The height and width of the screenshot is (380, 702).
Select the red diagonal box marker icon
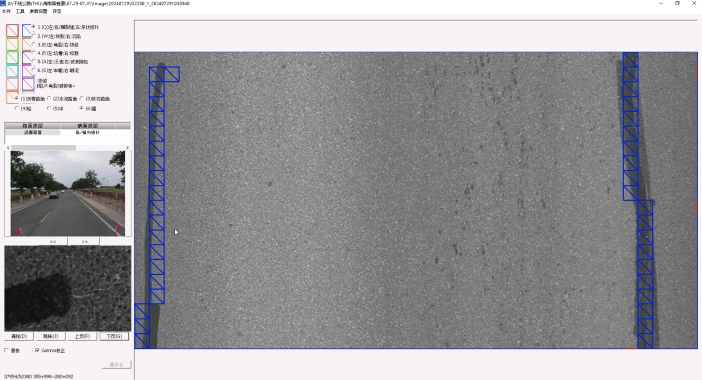click(x=12, y=30)
